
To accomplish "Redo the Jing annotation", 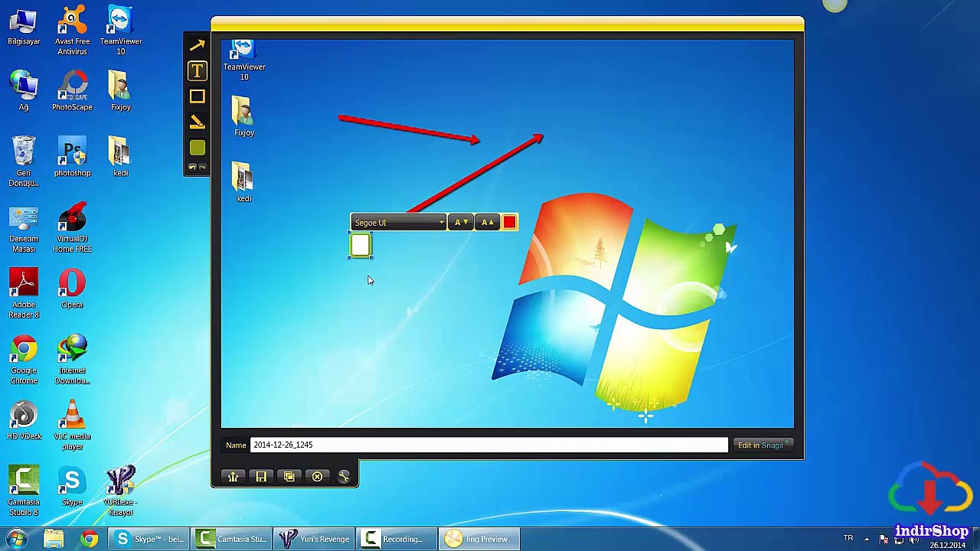I will [202, 168].
